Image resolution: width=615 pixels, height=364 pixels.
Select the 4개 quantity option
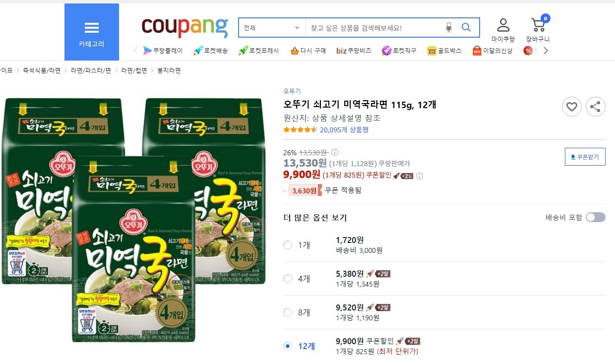[288, 279]
